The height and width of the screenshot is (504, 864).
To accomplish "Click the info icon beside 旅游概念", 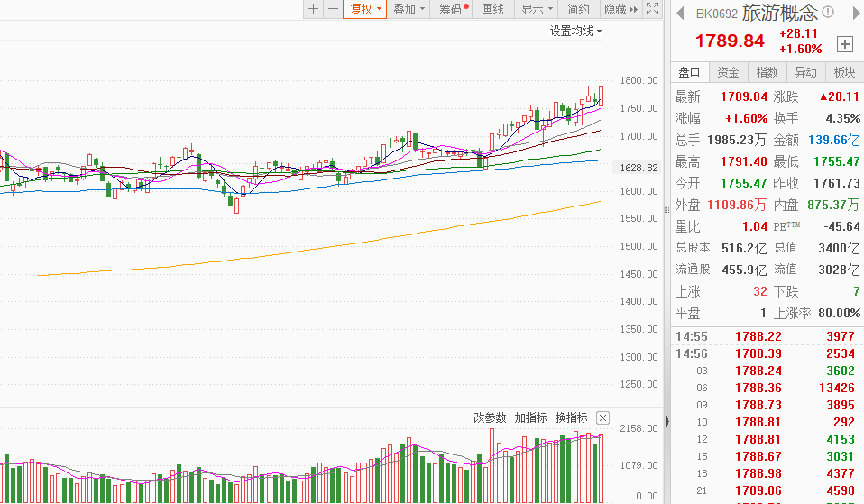I will click(x=828, y=13).
